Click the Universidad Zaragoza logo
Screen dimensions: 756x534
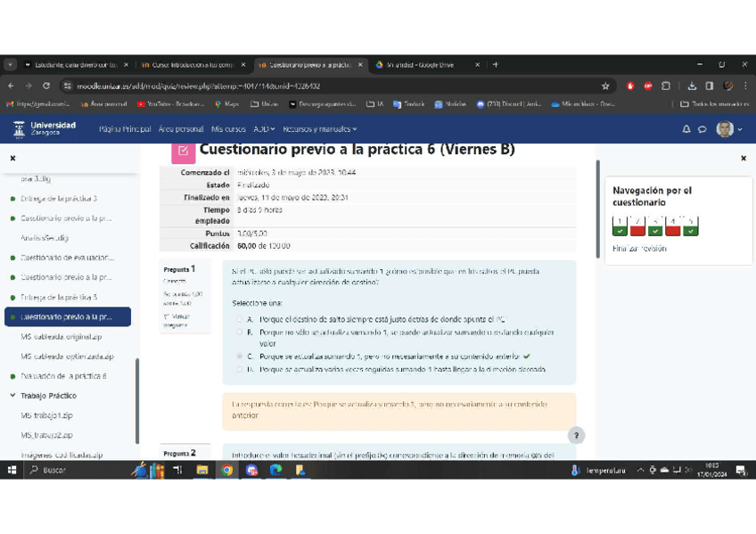click(x=45, y=128)
